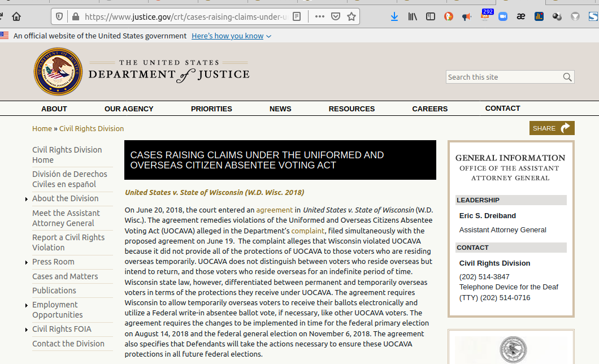Image resolution: width=599 pixels, height=364 pixels.
Task: Open the Downloads panel arrow
Action: coord(394,17)
